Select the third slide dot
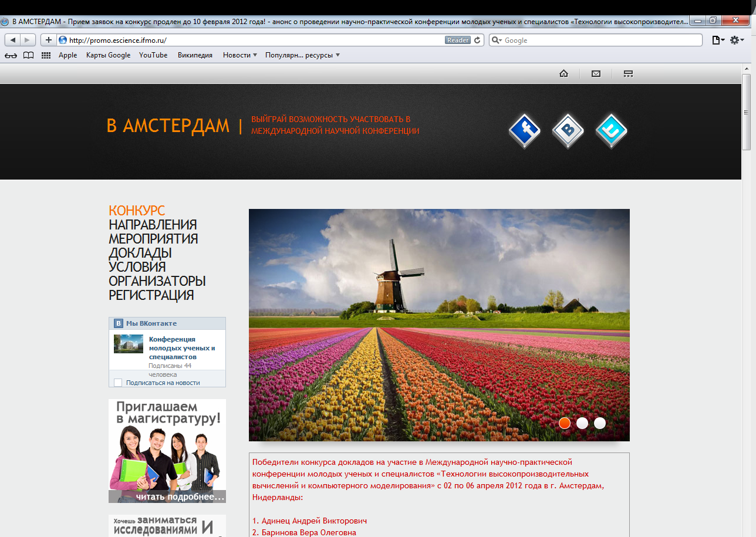This screenshot has width=756, height=537. [x=600, y=423]
